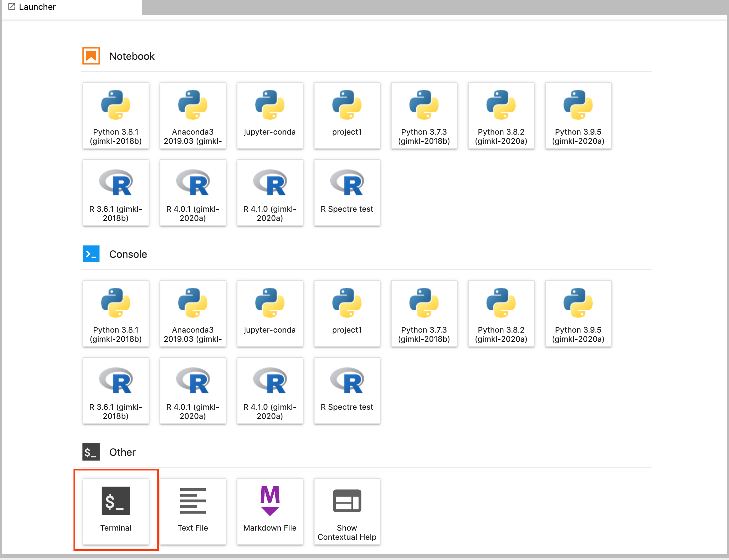Create a jupyter-conda notebook

click(269, 115)
